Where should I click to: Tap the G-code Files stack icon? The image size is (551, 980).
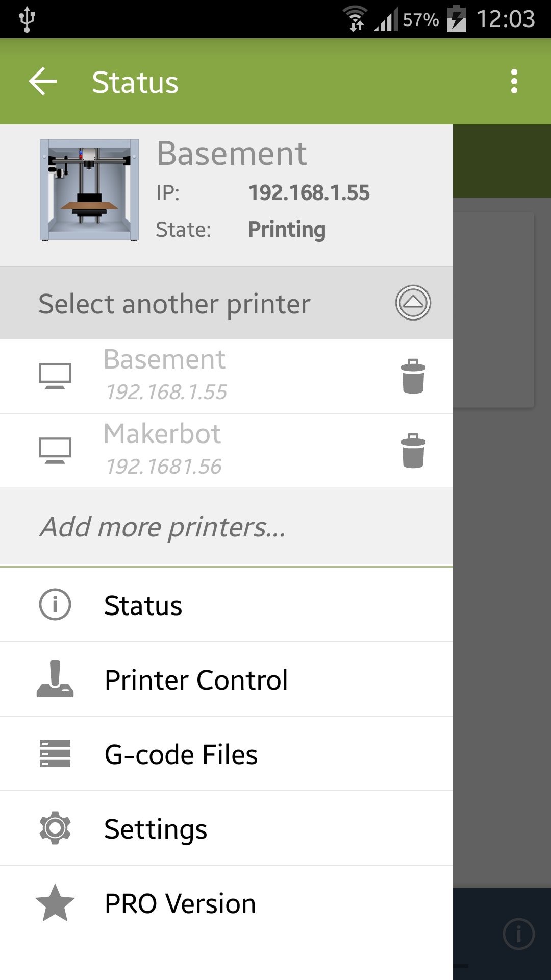pos(55,754)
